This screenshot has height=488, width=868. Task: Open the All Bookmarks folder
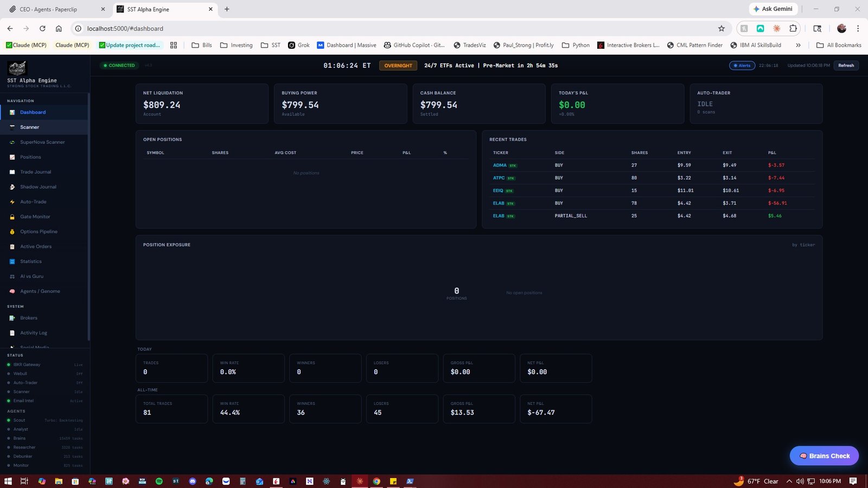coord(839,45)
